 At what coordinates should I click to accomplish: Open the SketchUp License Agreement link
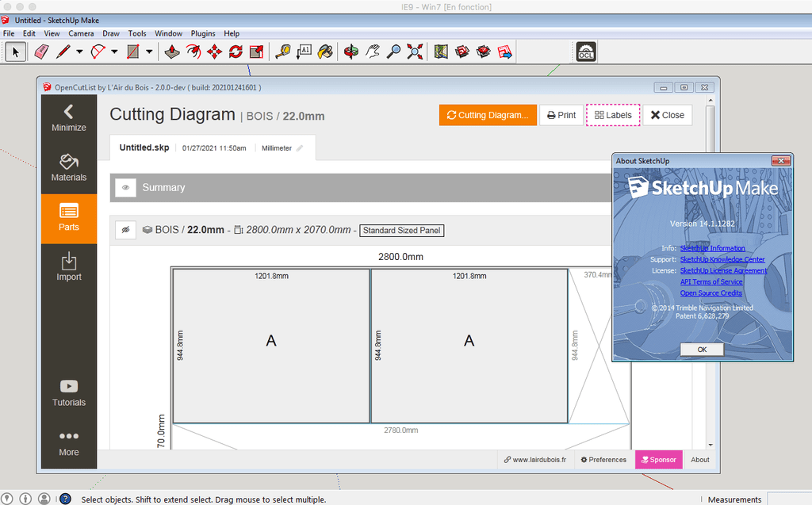pos(723,271)
